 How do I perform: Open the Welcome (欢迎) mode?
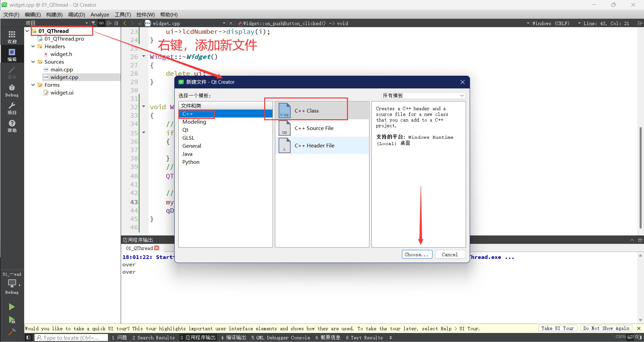click(12, 37)
